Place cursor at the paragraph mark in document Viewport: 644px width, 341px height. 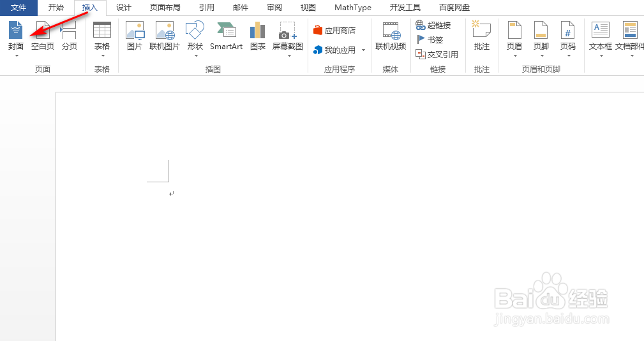[171, 194]
